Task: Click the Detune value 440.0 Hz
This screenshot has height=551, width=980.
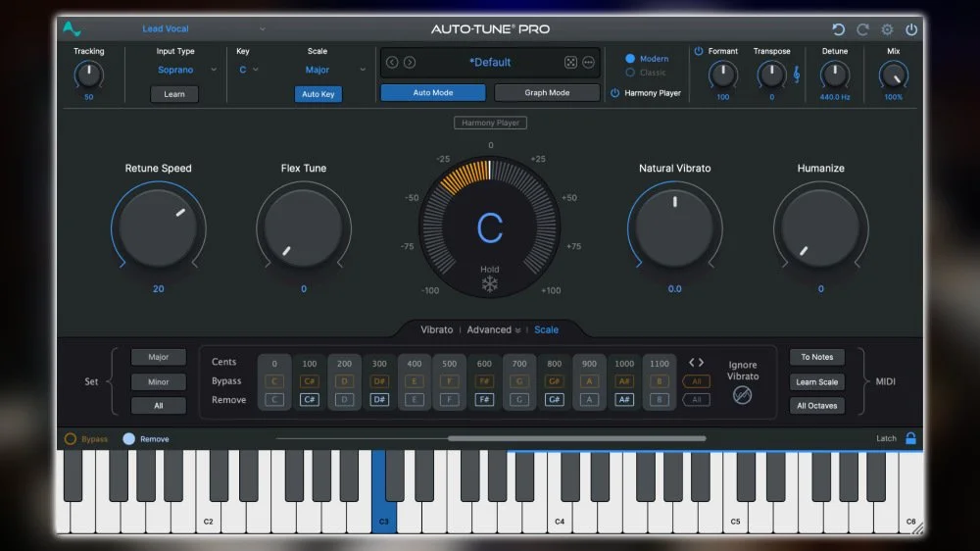Action: coord(835,97)
